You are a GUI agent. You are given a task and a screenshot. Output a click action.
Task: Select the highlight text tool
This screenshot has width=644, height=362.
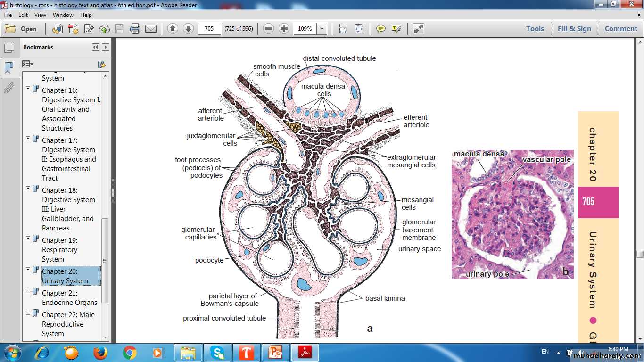coord(396,29)
